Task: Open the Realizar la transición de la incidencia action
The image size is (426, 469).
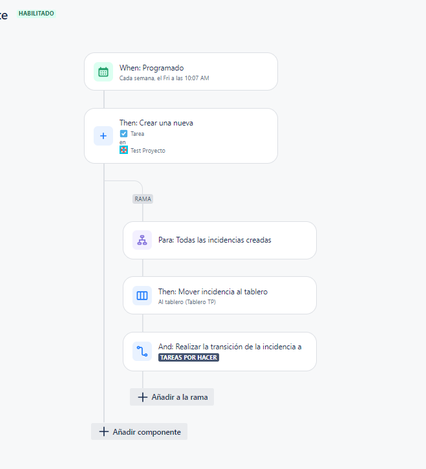Action: [x=220, y=352]
